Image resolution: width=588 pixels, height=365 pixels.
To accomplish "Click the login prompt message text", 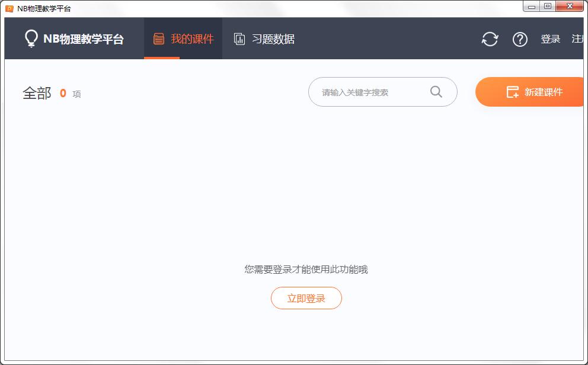I will tap(306, 269).
